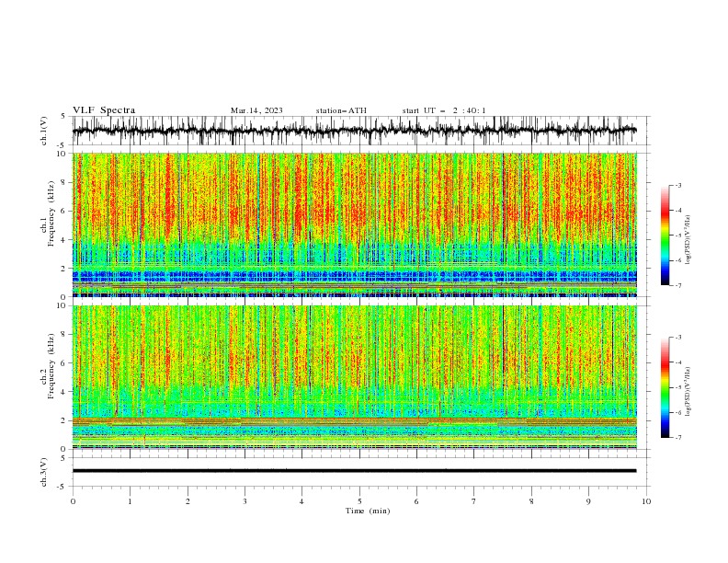Viewport: 728px width, 563px height.
Task: Click the ch.2 'log(PSD)(V²/Hz)' colorbar label
Action: point(688,391)
